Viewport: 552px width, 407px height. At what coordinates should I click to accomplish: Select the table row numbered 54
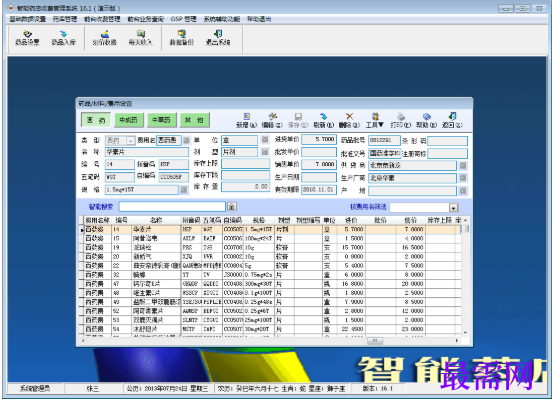point(271,329)
